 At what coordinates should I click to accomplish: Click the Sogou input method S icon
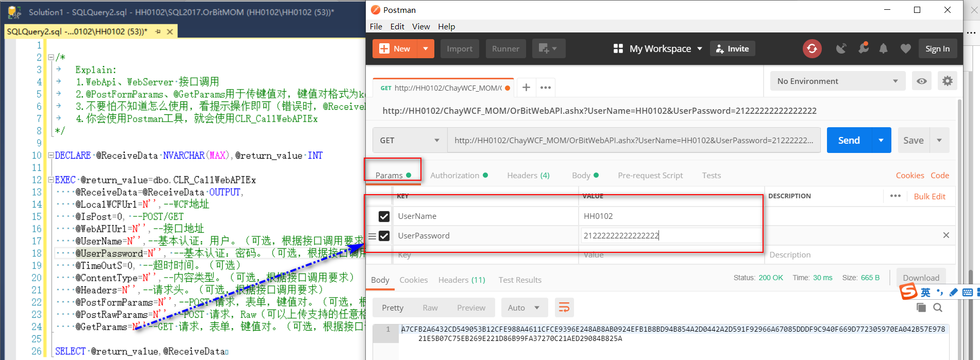908,291
